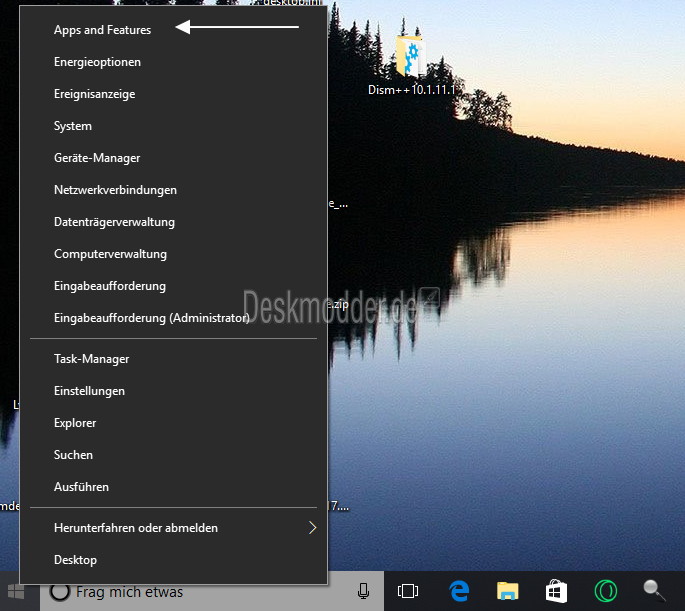
Task: Click the microphone icon in search box
Action: coord(363,592)
